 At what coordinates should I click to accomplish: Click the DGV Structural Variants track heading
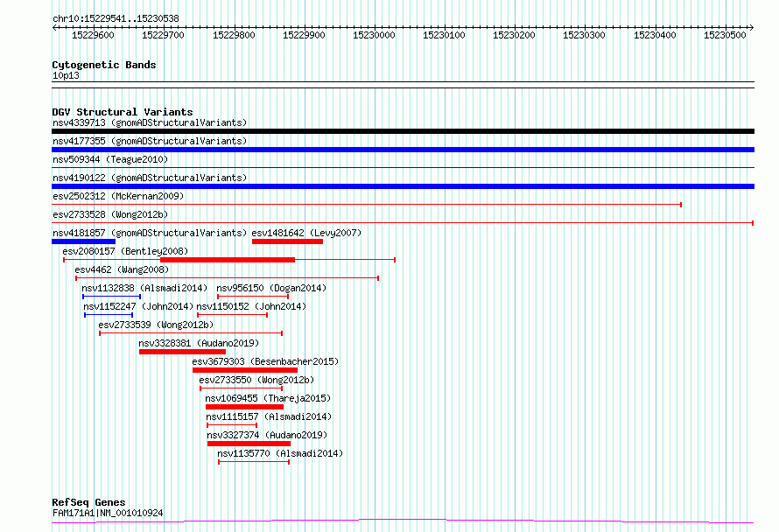click(x=123, y=112)
